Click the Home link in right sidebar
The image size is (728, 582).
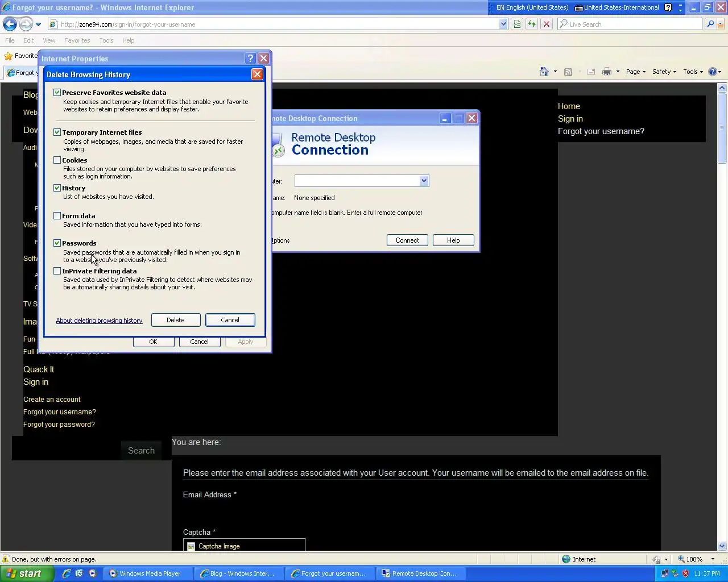[569, 106]
